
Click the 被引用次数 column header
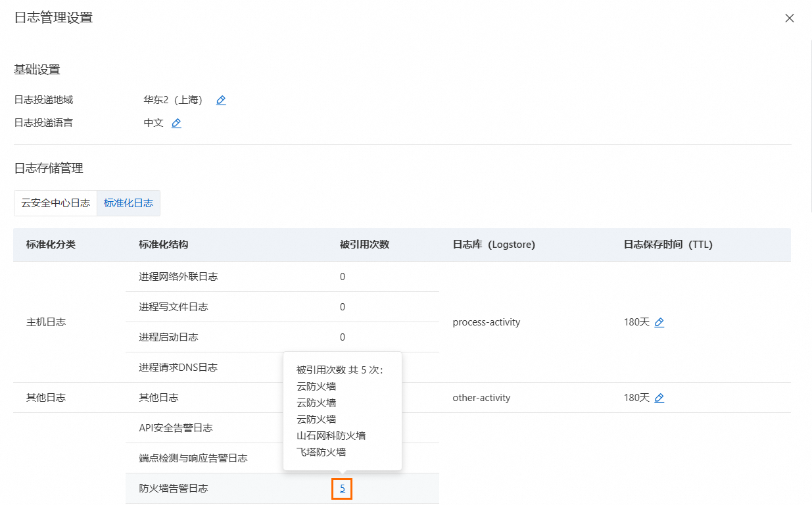tap(365, 245)
